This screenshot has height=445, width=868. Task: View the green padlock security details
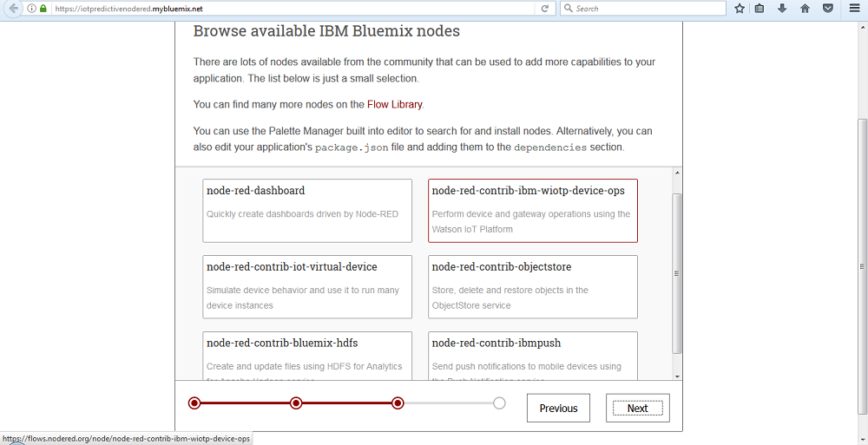coord(43,9)
